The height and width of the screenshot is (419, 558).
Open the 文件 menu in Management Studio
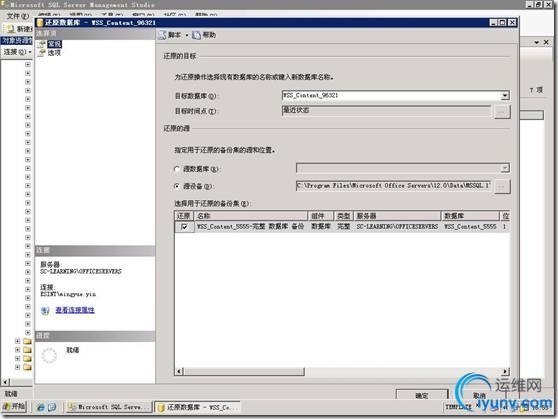tap(17, 16)
